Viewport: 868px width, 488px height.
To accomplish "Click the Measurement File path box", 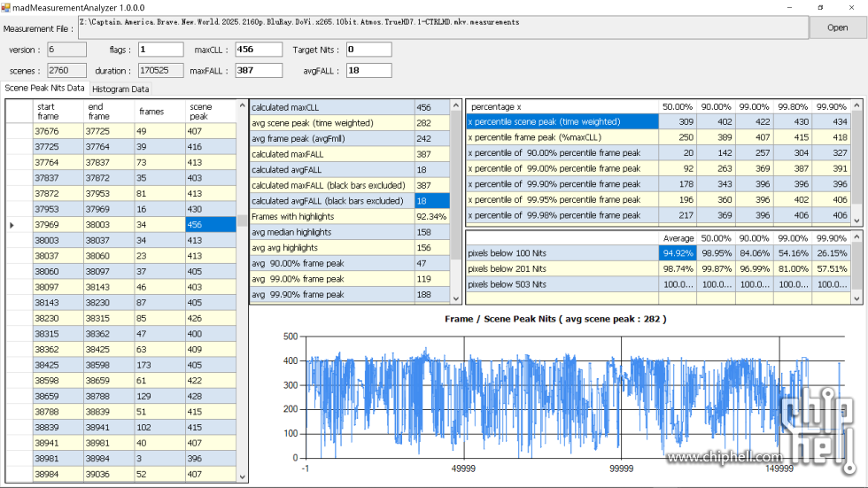I will pos(443,27).
